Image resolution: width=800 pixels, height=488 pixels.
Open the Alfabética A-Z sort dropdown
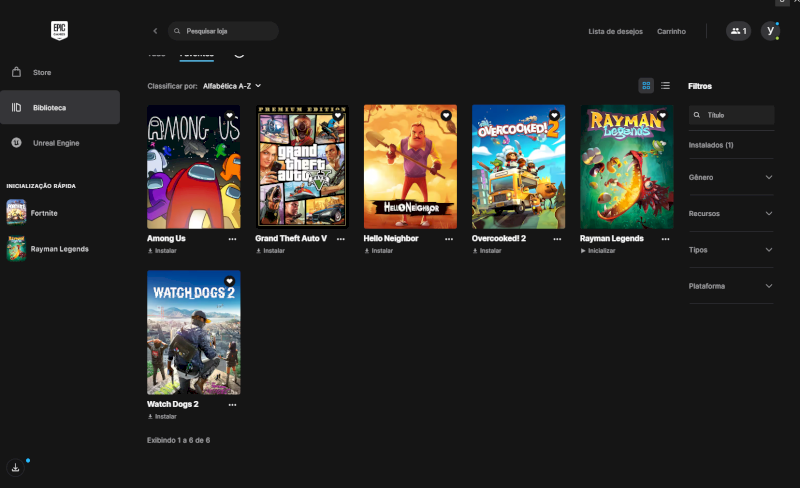pos(232,86)
